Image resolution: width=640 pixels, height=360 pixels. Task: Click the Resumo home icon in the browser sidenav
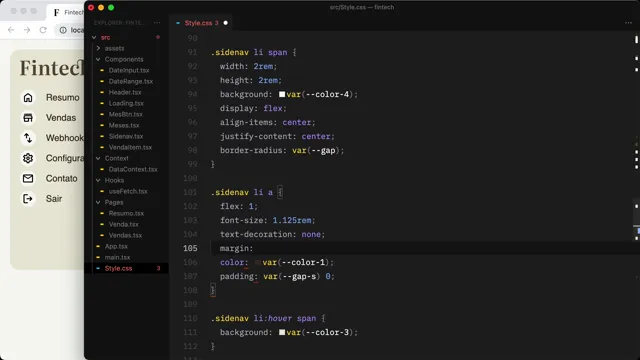pyautogui.click(x=28, y=98)
